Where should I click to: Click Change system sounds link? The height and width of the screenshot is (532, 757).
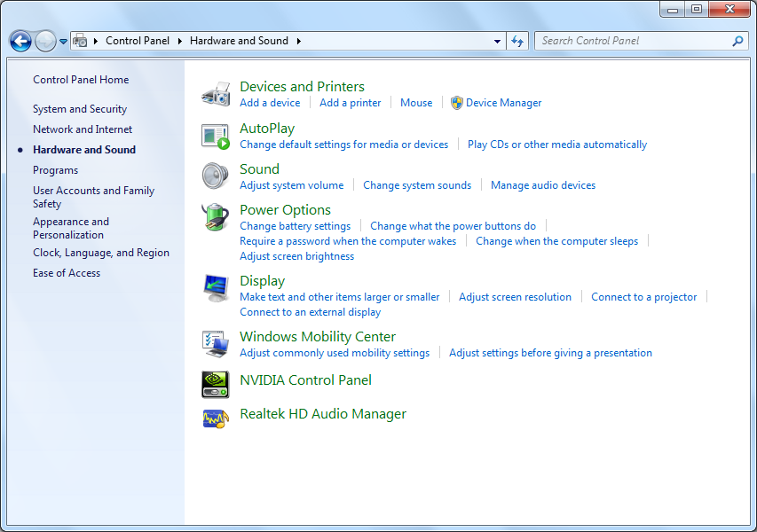point(417,185)
